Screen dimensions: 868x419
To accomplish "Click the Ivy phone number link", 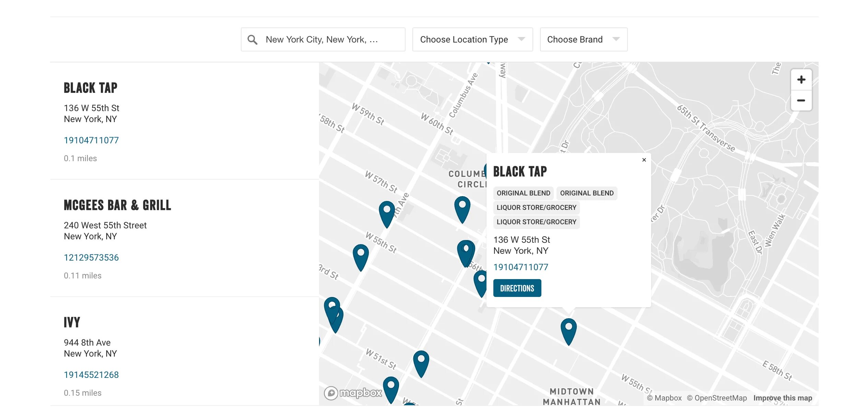I will click(x=91, y=375).
